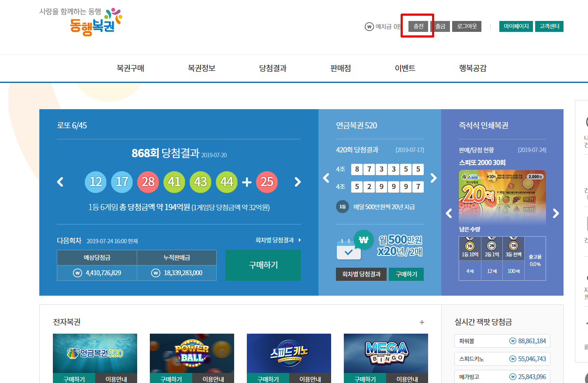The width and height of the screenshot is (588, 383).
Task: Open the 복권구매 menu
Action: tap(130, 68)
